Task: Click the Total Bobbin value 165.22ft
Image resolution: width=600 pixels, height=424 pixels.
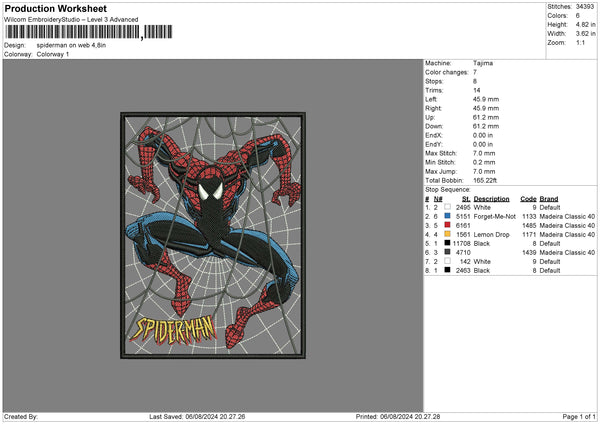Action: (x=485, y=180)
